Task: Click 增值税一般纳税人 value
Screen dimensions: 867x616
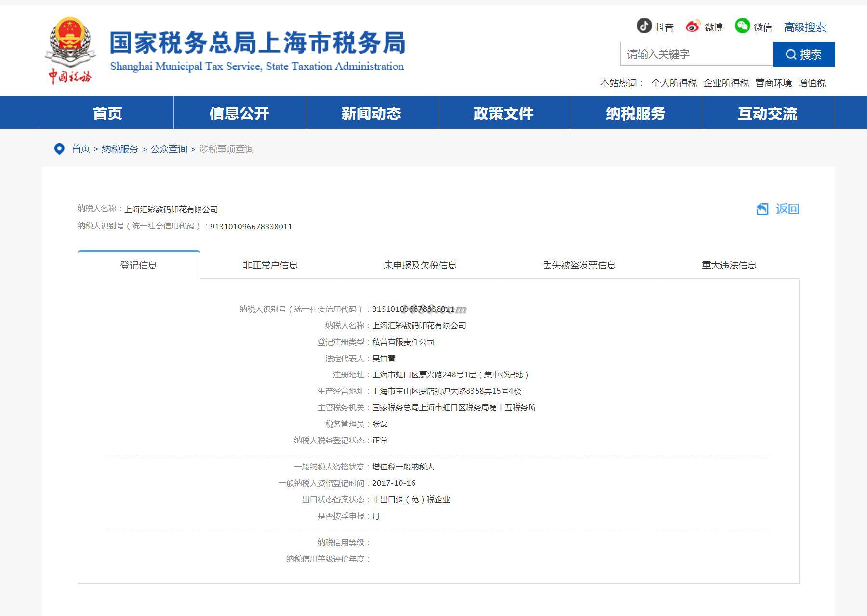Action: [x=403, y=467]
